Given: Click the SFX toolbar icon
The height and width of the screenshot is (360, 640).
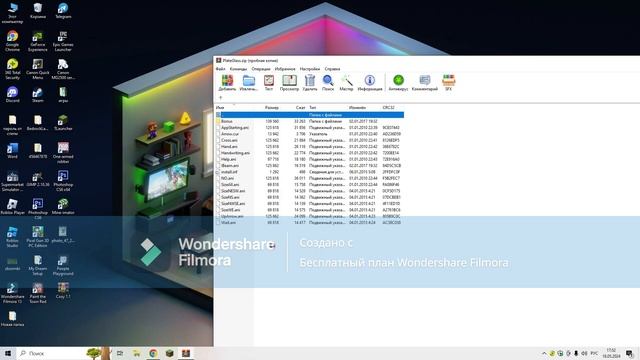Looking at the screenshot, I should pyautogui.click(x=449, y=82).
